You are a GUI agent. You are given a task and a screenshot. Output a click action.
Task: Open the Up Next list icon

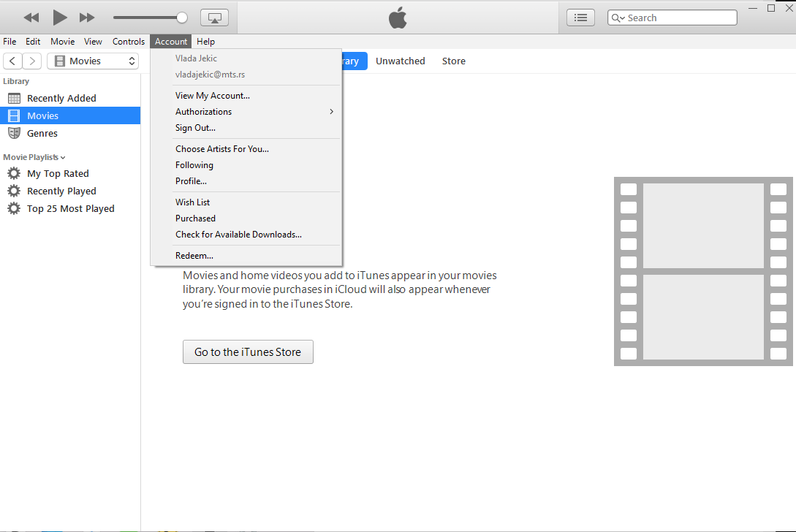point(580,18)
